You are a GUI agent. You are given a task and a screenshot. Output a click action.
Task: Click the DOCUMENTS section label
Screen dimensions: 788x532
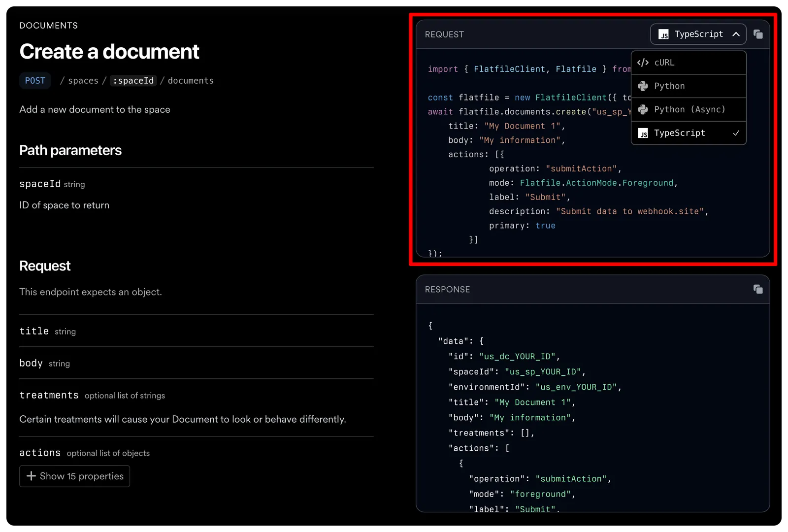(x=49, y=26)
